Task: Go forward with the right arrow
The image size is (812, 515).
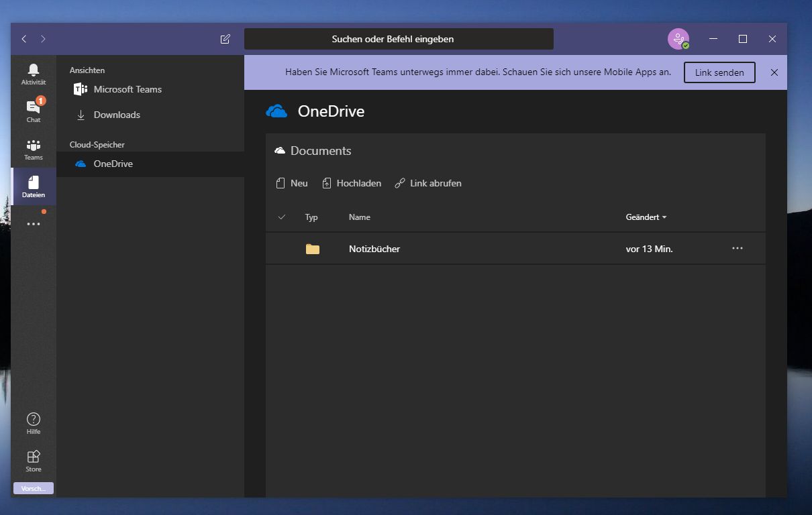Action: [43, 39]
